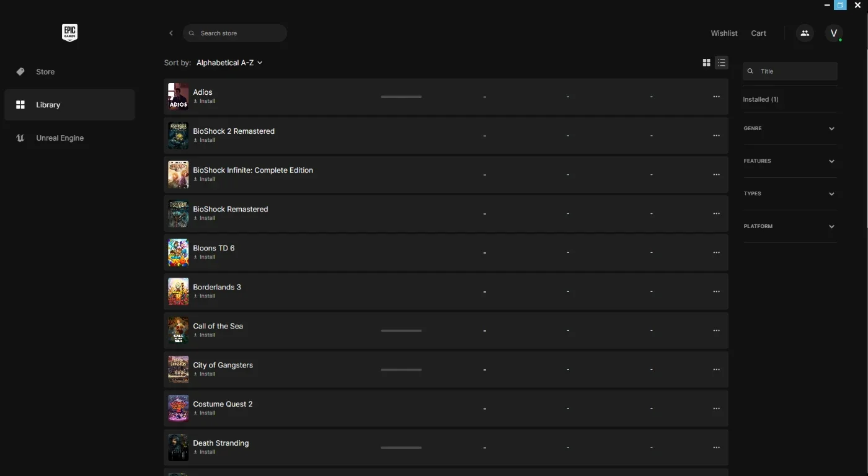Open the Wishlist page
The width and height of the screenshot is (868, 476).
(724, 33)
